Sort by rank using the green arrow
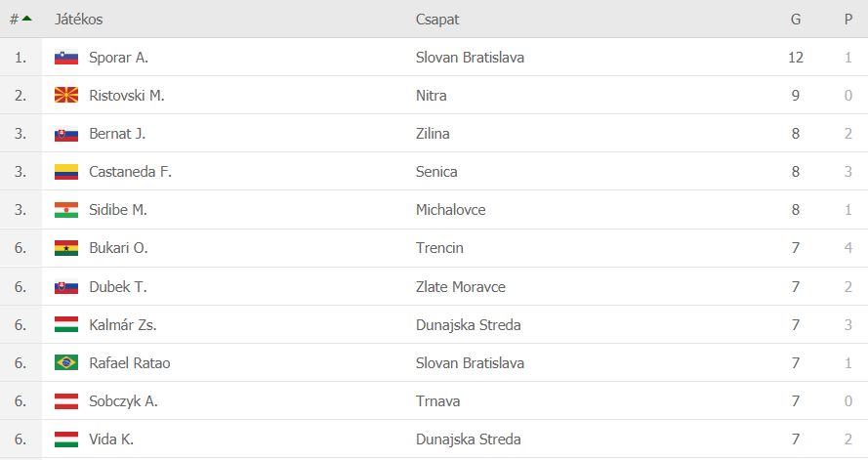868x460 pixels. tap(26, 19)
